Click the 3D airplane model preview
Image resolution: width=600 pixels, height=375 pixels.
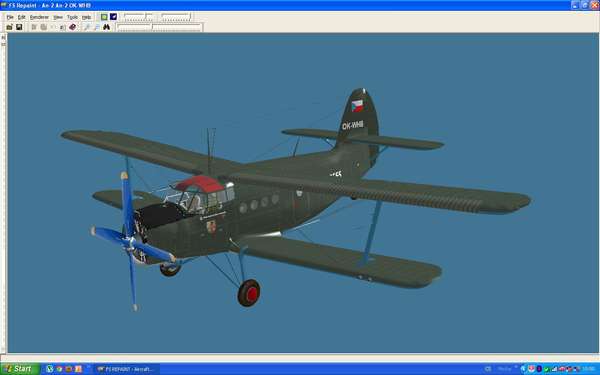295,199
